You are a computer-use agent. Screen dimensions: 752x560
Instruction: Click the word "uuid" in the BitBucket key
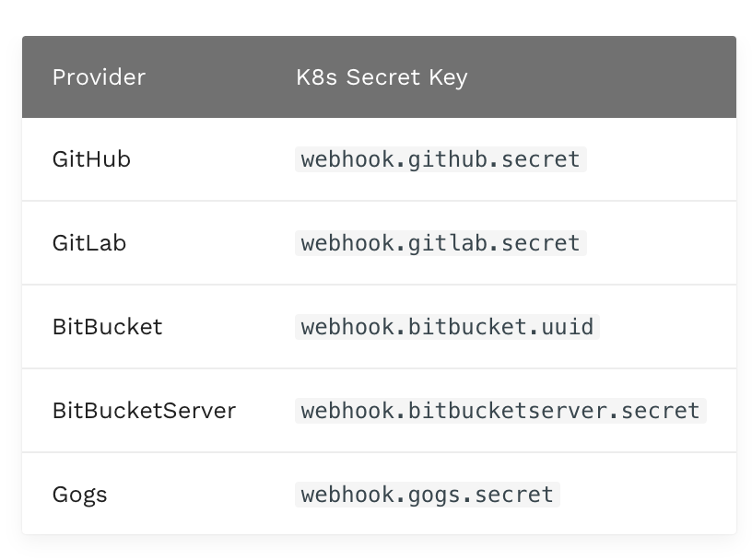(571, 327)
